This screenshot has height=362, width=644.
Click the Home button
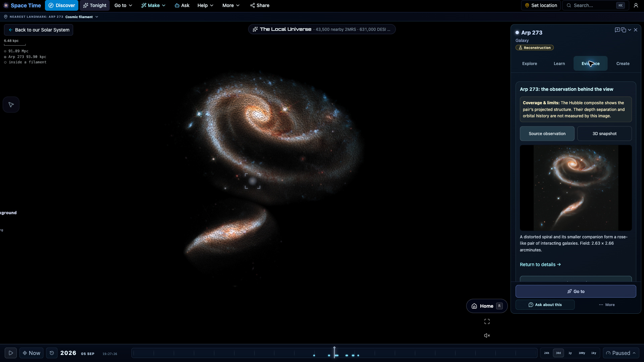pyautogui.click(x=487, y=306)
